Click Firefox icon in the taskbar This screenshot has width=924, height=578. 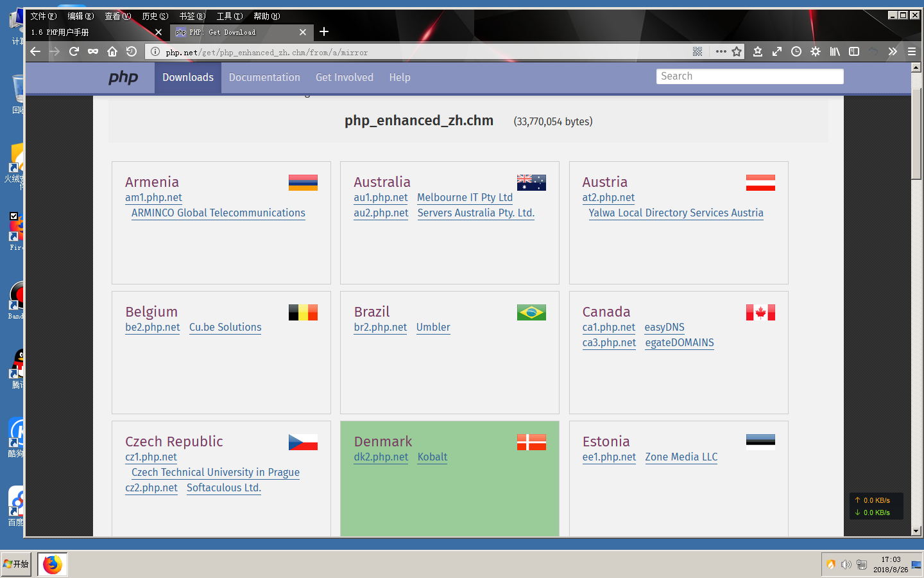tap(53, 565)
